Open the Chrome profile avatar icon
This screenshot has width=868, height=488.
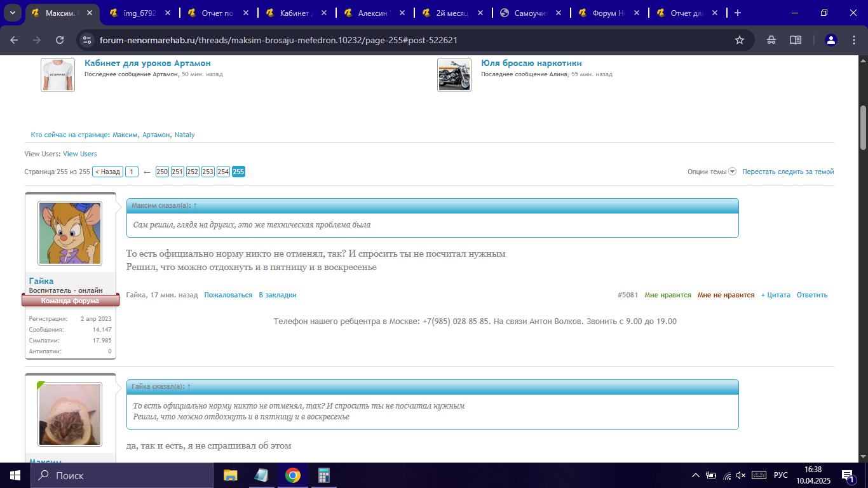pyautogui.click(x=831, y=40)
